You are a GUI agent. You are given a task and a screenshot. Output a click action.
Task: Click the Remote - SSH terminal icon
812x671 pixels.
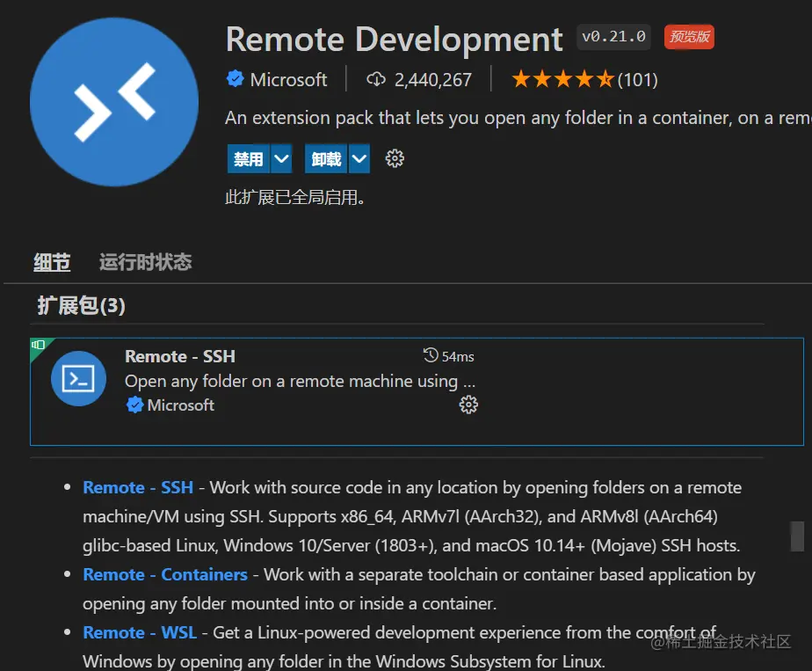pos(79,378)
